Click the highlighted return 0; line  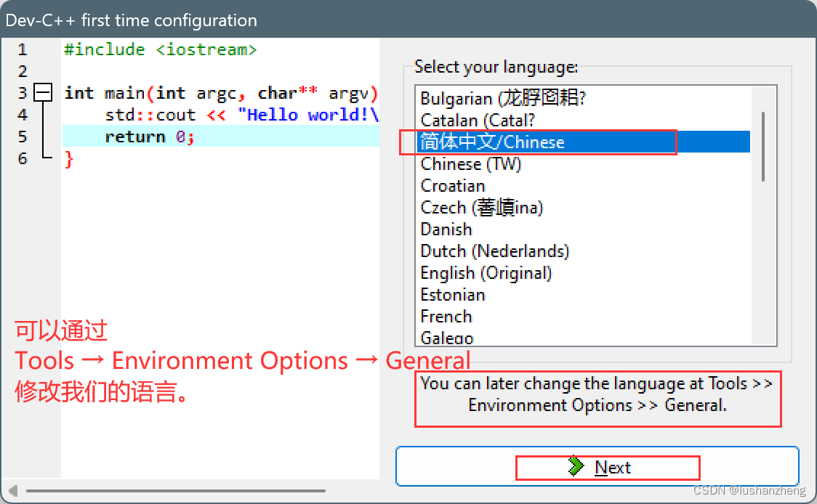[220, 137]
